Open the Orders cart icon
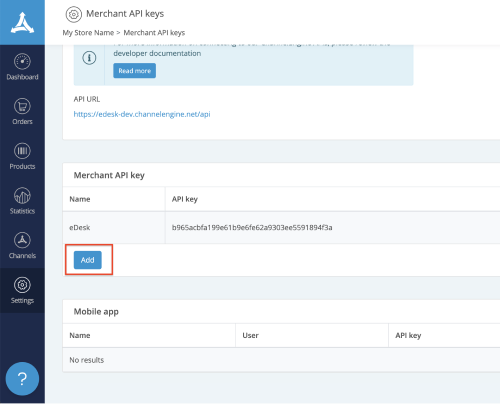Screen dimensions: 500x404 [22, 106]
